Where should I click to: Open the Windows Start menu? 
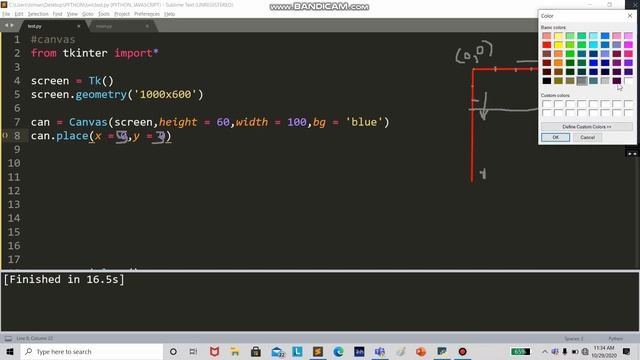click(10, 351)
